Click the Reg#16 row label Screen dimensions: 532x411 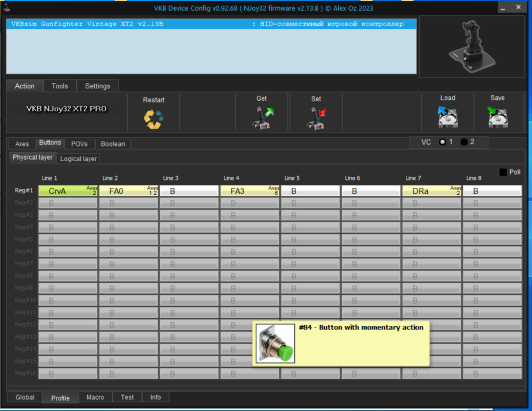click(25, 373)
